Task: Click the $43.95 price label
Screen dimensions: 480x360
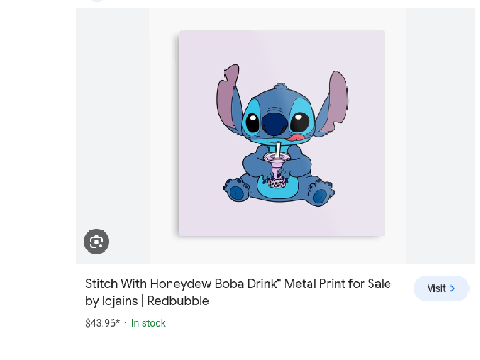Action: tap(102, 323)
